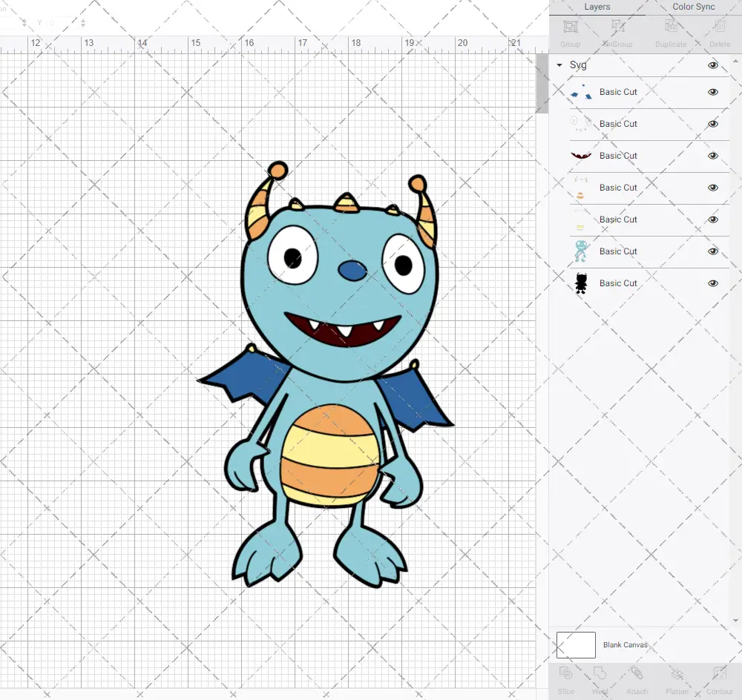This screenshot has height=700, width=742.
Task: Click the canvas vertical scrollbar thumb
Action: click(542, 83)
